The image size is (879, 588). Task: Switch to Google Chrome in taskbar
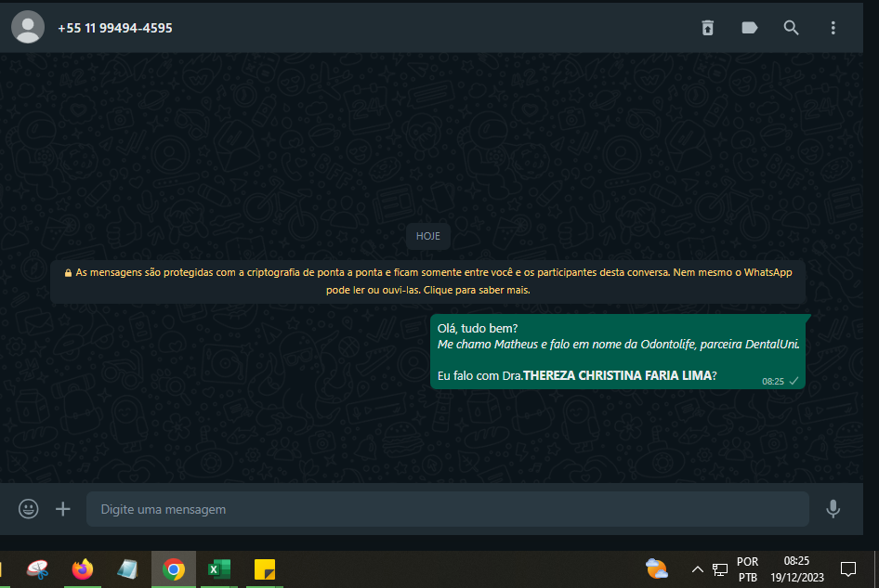(174, 569)
